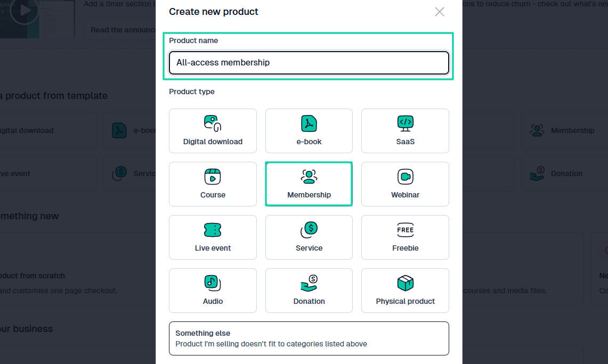Select the Webinar product type icon

[405, 177]
